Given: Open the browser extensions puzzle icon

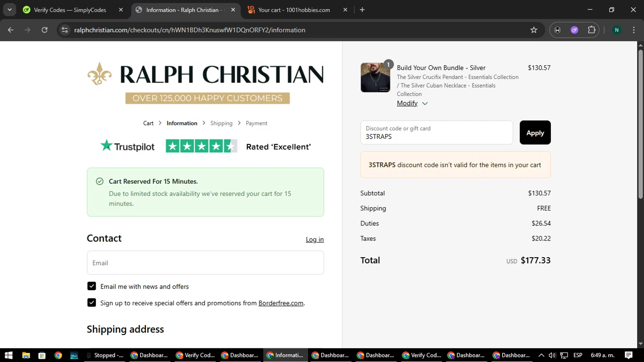Looking at the screenshot, I should [592, 30].
